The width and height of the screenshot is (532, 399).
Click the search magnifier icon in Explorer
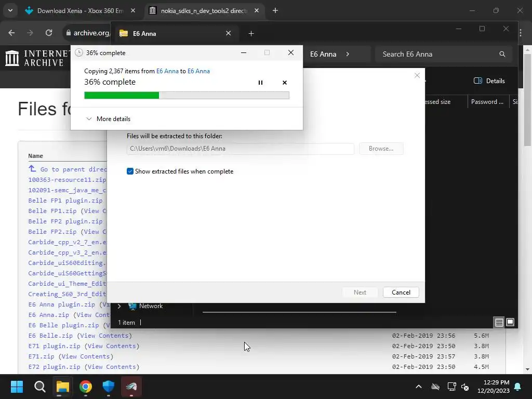[x=502, y=54]
